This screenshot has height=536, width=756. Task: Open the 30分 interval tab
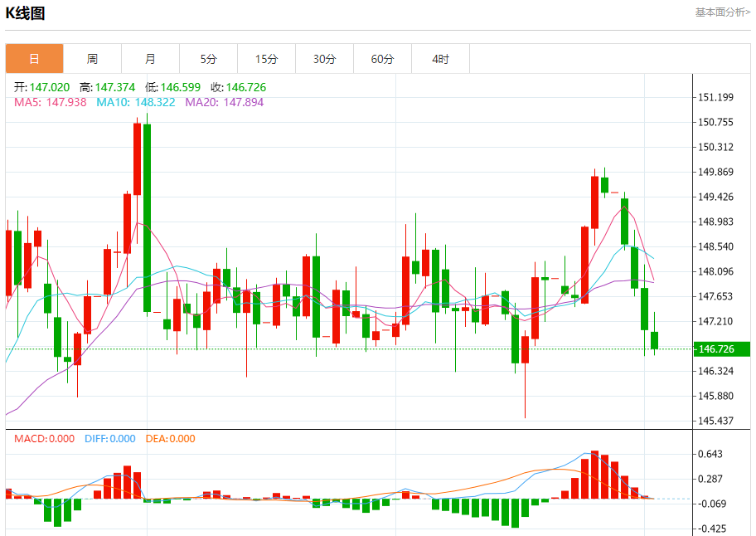[324, 59]
